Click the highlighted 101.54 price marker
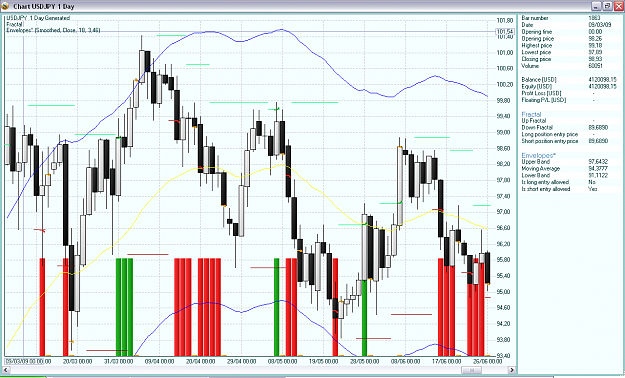This screenshot has height=378, width=625. 504,32
